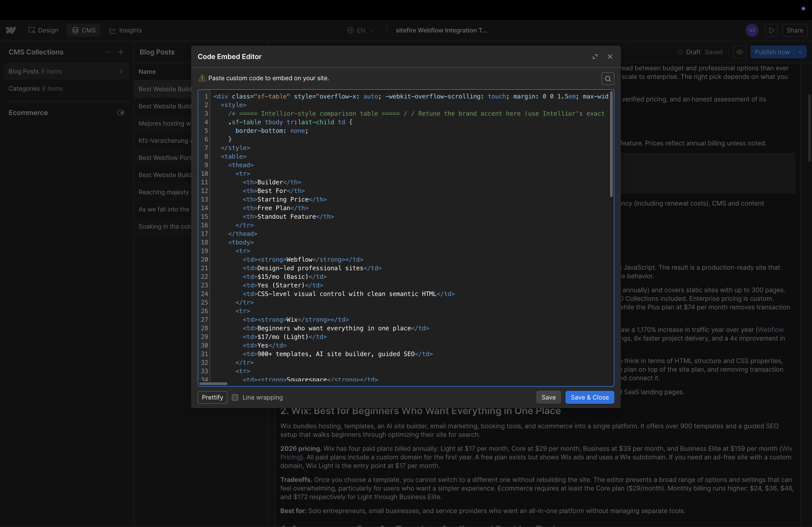Click the Builder th code line

[272, 182]
